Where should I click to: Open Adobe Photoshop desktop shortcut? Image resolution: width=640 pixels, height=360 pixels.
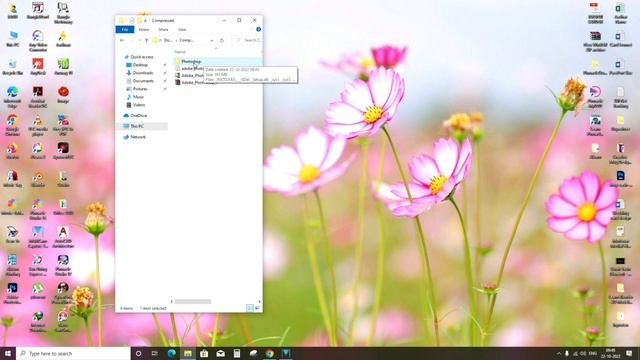click(x=12, y=293)
